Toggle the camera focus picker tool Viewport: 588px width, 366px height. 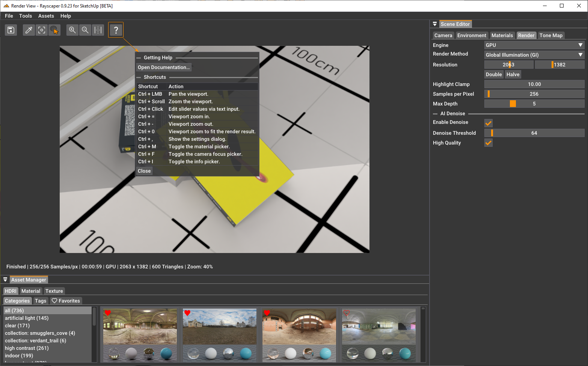pyautogui.click(x=42, y=30)
